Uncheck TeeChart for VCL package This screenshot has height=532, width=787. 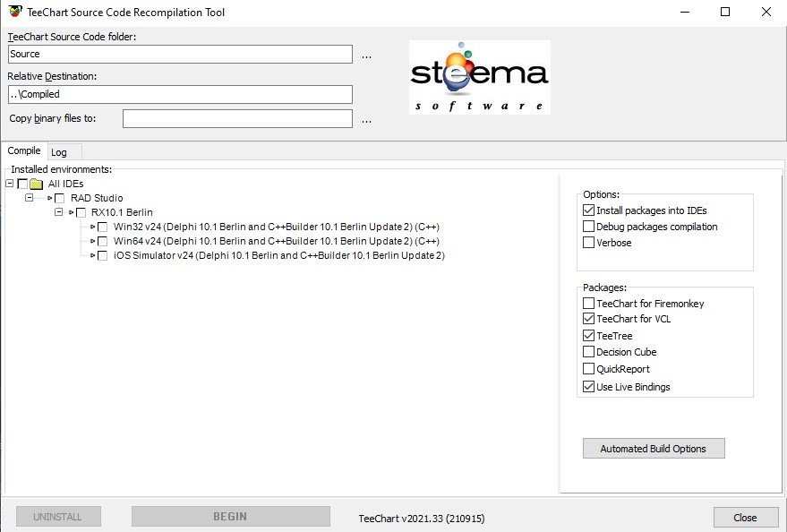coord(589,319)
